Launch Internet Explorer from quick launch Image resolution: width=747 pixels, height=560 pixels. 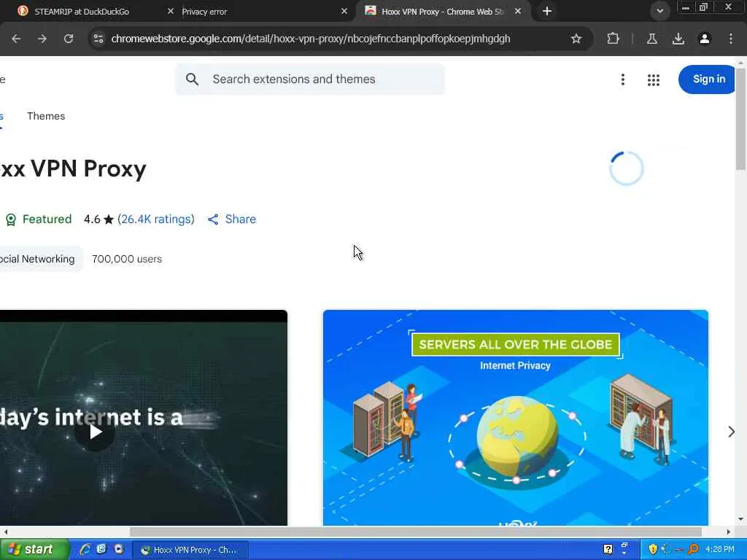click(85, 550)
